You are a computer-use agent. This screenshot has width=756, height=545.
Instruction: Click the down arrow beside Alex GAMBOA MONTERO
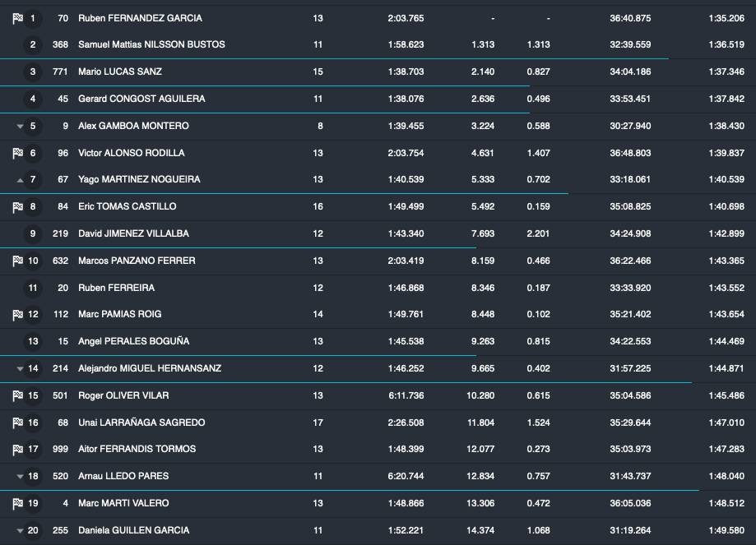[20, 127]
